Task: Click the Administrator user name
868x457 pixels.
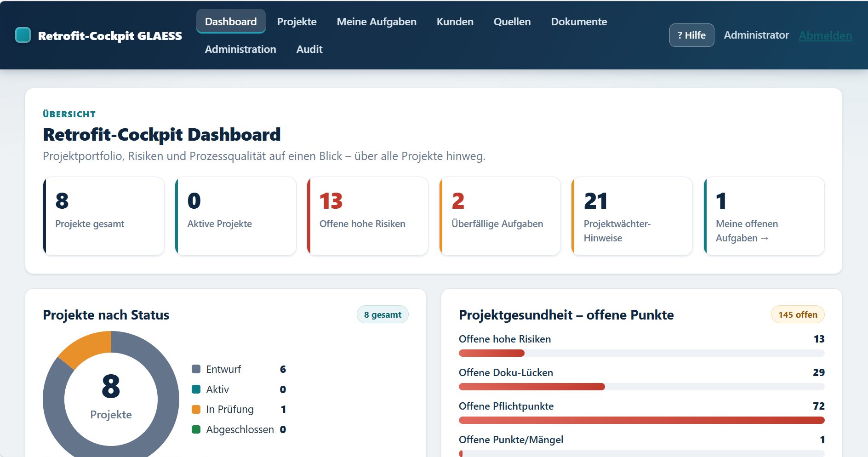Action: point(756,35)
